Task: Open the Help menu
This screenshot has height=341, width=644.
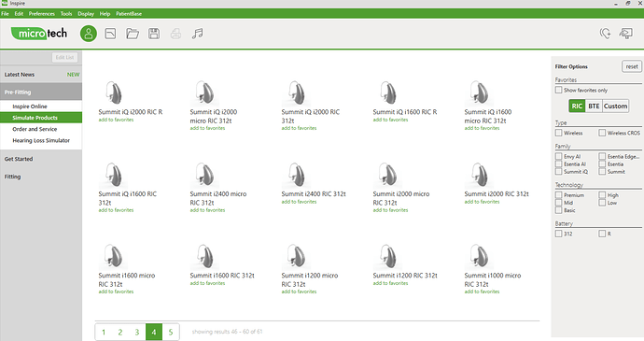Action: point(105,14)
